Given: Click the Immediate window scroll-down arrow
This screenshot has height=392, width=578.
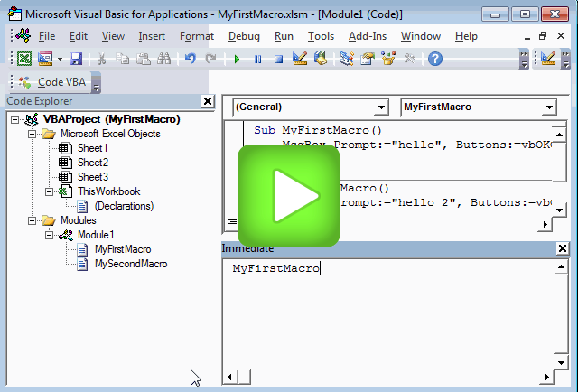Looking at the screenshot, I should click(x=561, y=363).
